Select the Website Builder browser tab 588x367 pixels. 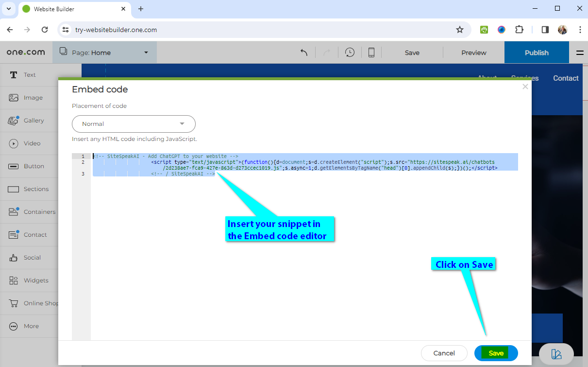pyautogui.click(x=74, y=9)
